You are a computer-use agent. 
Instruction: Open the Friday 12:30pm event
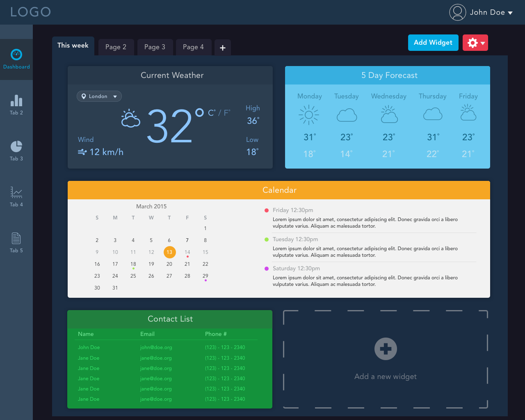click(x=293, y=210)
